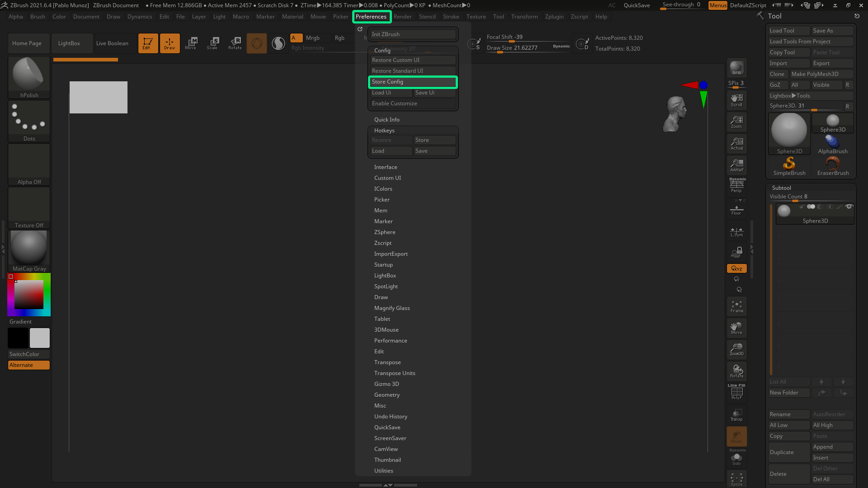868x488 pixels.
Task: Toggle Solo mode
Action: coord(736,458)
